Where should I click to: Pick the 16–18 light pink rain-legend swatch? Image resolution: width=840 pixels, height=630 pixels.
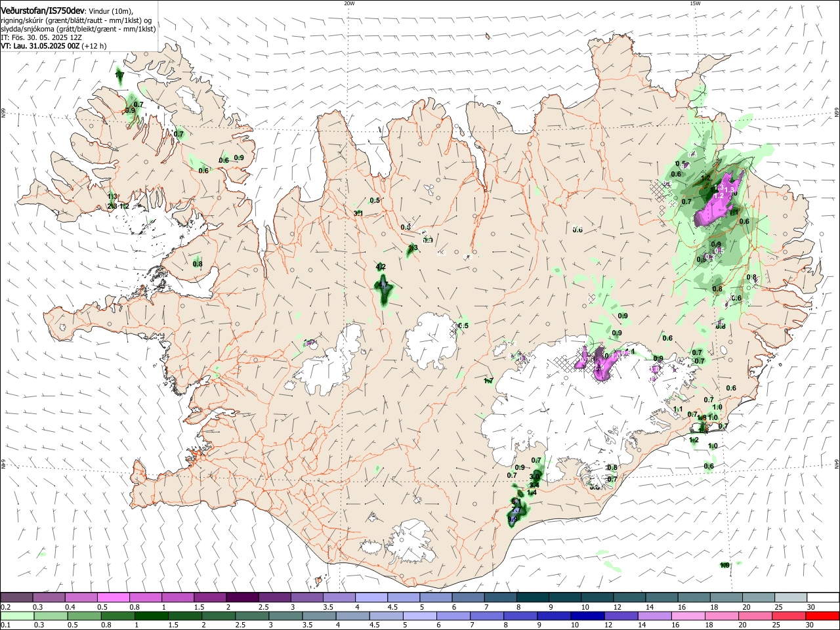(x=687, y=616)
